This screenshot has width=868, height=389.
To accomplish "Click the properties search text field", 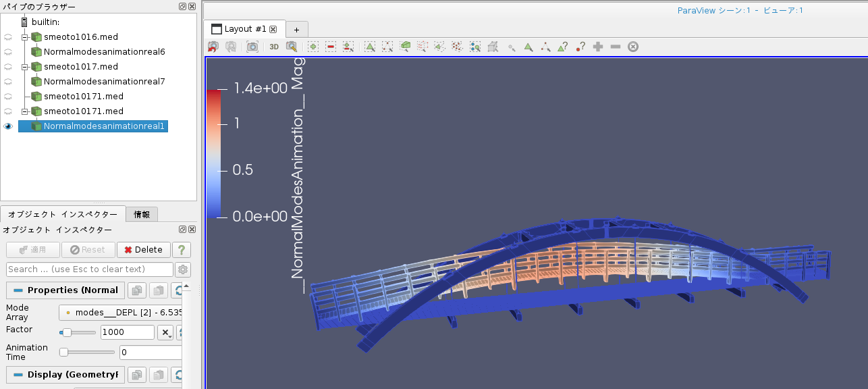I will pos(90,269).
